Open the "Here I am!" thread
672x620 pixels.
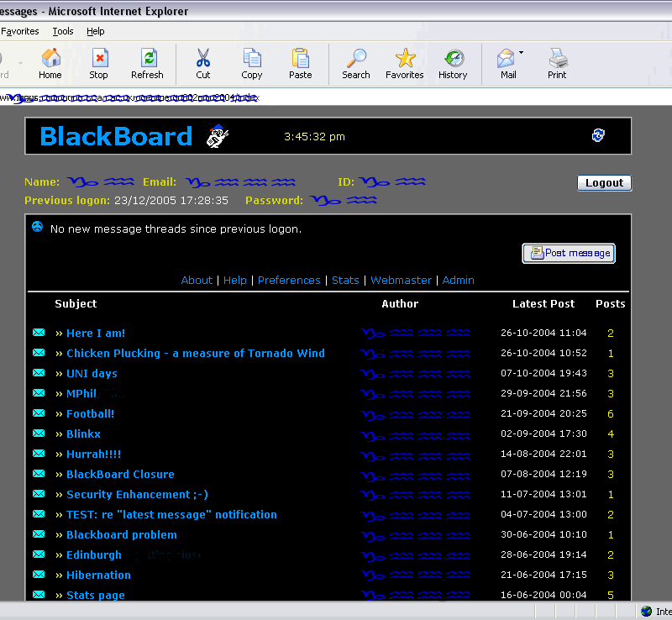96,334
